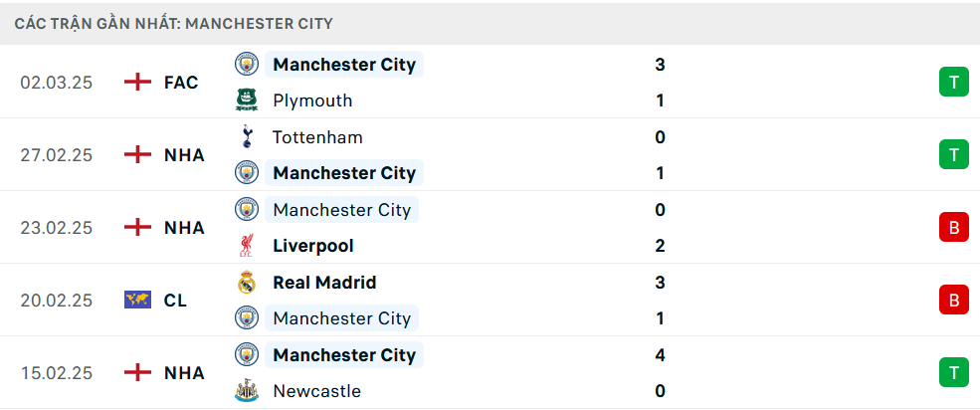Click the Manchester City recent matches header
The image size is (980, 410).
[x=174, y=22]
